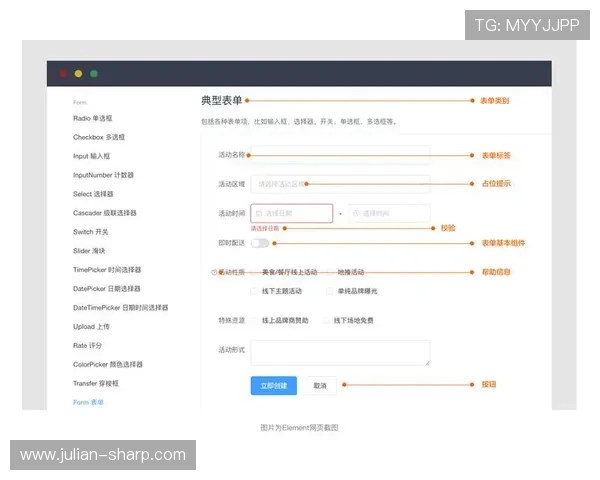
Task: Click the green maximize window dot
Action: [94, 73]
